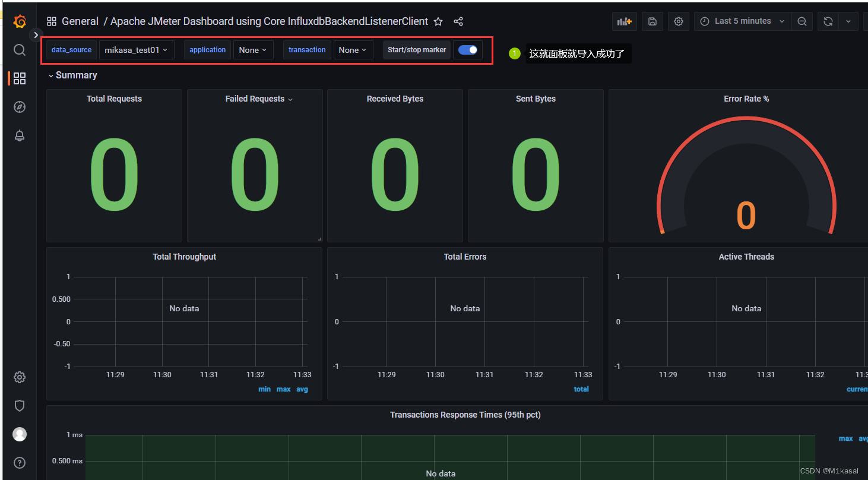This screenshot has width=868, height=480.
Task: Collapse the Summary row
Action: coord(72,75)
